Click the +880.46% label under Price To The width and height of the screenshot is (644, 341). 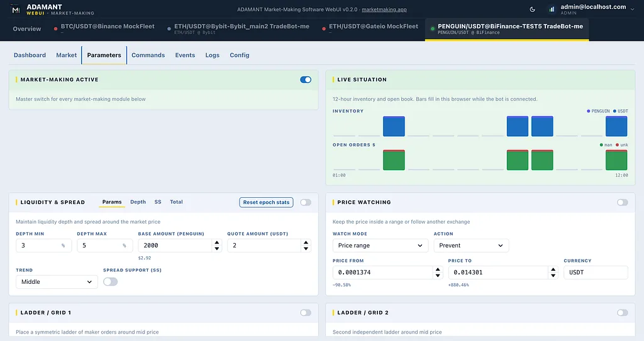tap(458, 284)
